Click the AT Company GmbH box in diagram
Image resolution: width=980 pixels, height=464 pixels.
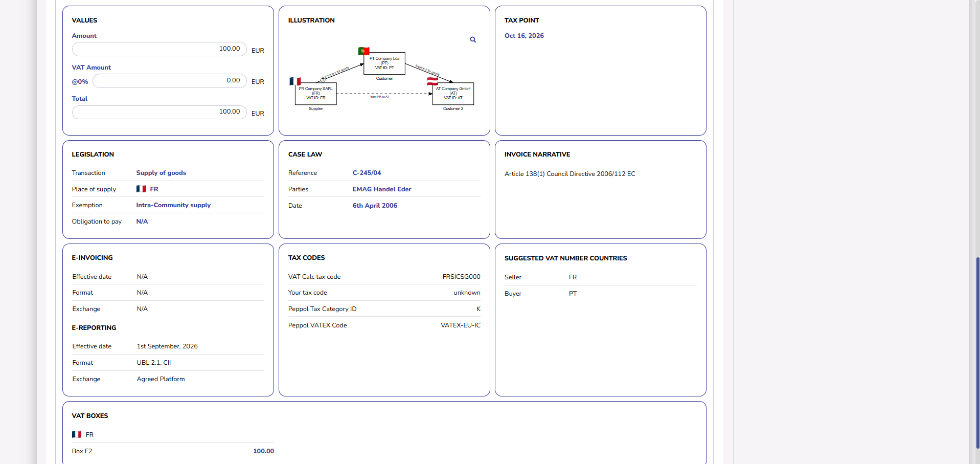point(453,94)
